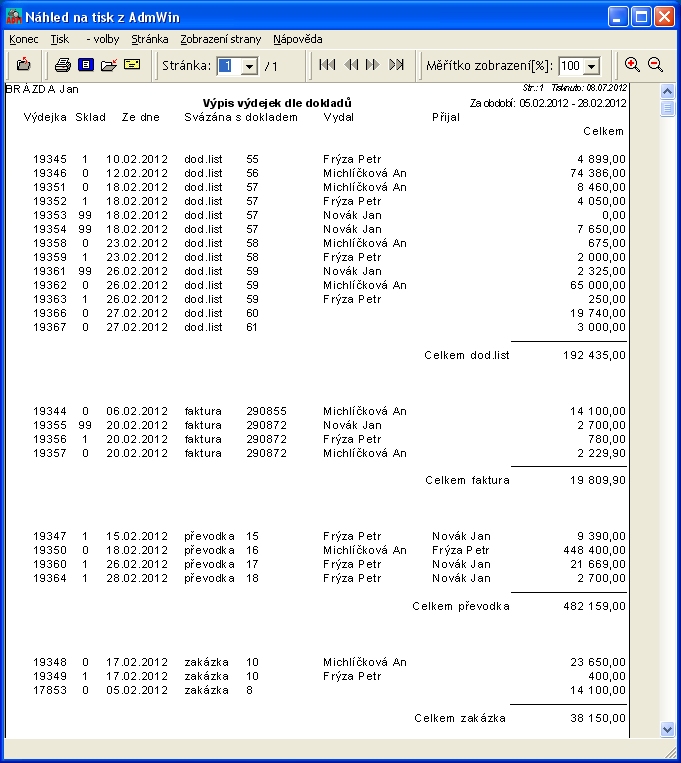Click the printer icon to print
This screenshot has height=763, width=681.
(x=62, y=65)
